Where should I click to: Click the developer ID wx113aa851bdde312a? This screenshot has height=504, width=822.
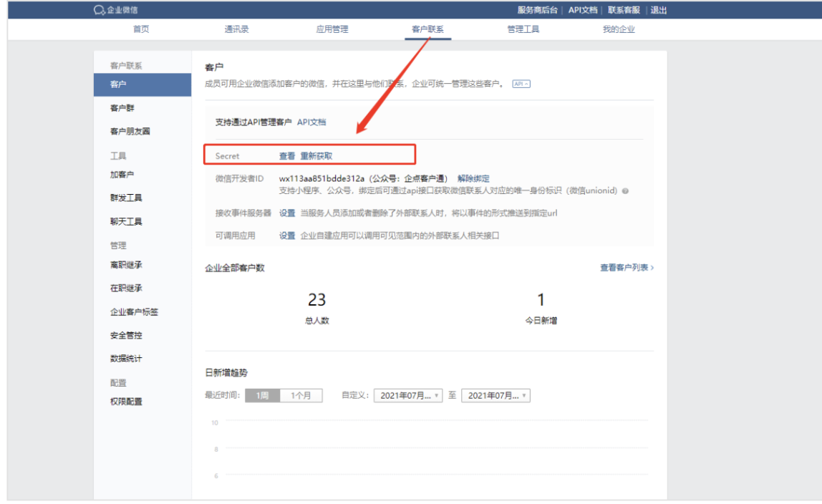pos(321,179)
